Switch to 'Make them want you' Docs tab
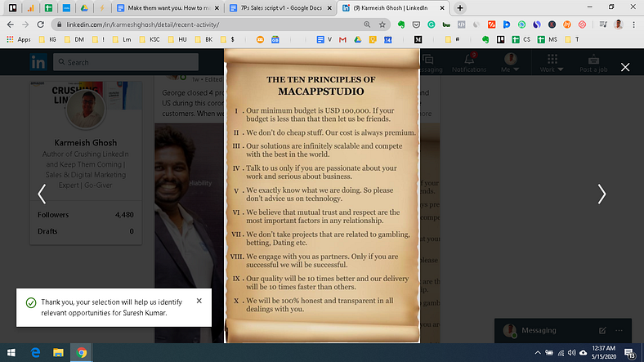Image resolution: width=644 pixels, height=362 pixels. [x=168, y=8]
